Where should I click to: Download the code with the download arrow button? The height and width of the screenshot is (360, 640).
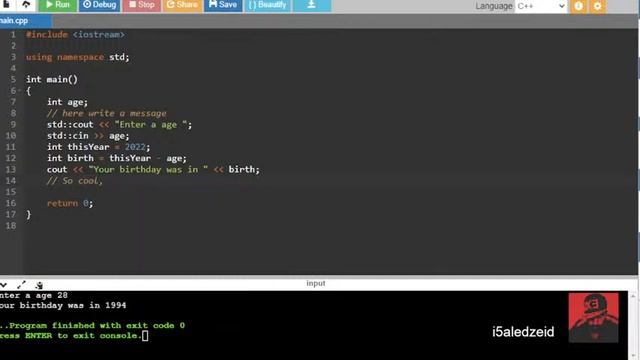(x=311, y=5)
